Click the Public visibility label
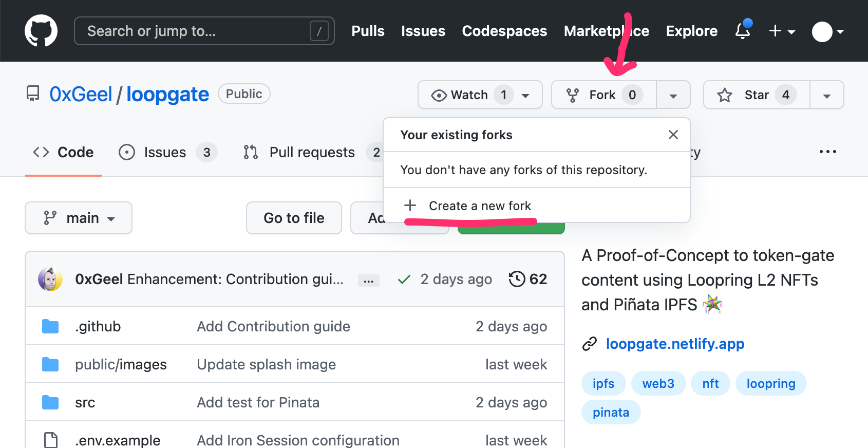Screen dimensions: 868x448 [244, 94]
